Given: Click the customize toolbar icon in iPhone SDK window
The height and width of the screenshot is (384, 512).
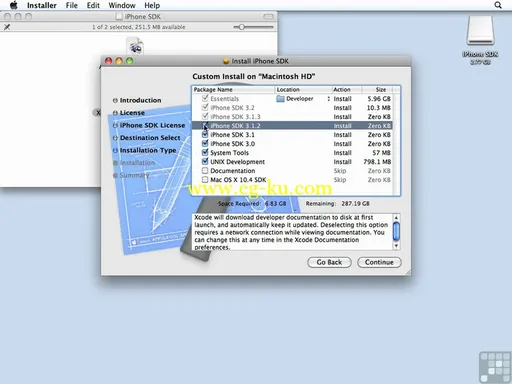Looking at the screenshot, I should point(7,27).
